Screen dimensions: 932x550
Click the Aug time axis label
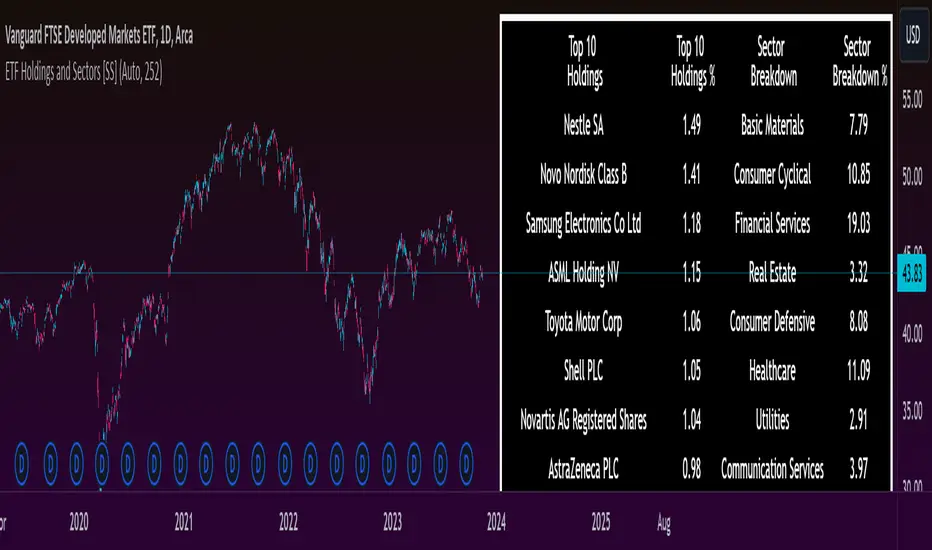(664, 524)
